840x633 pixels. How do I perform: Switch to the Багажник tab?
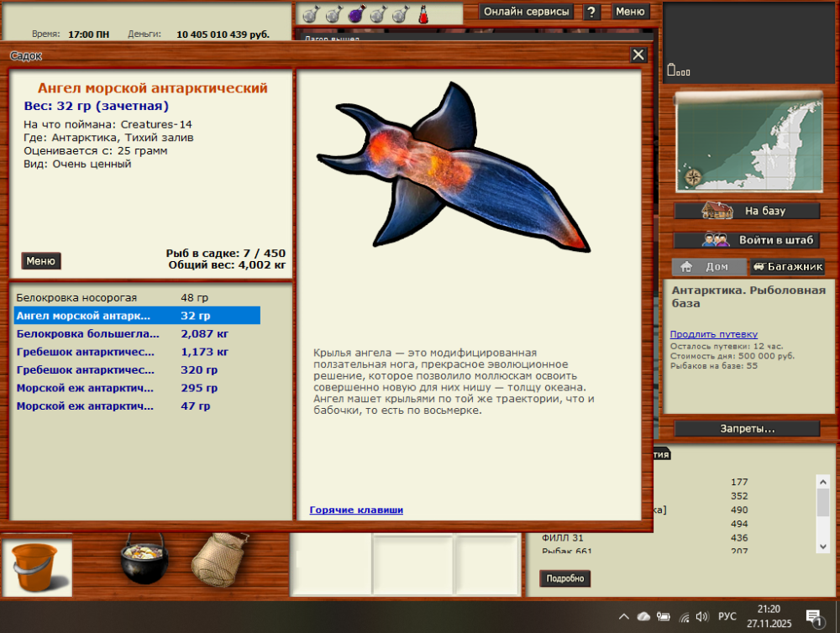pos(787,266)
